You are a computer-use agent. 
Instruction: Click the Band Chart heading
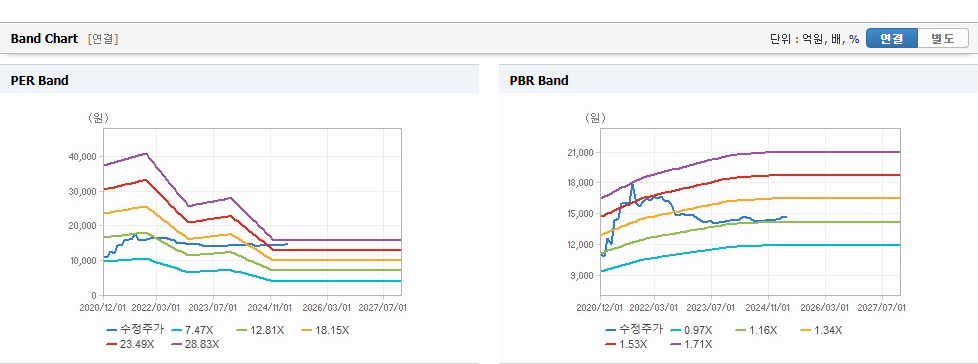(x=44, y=39)
